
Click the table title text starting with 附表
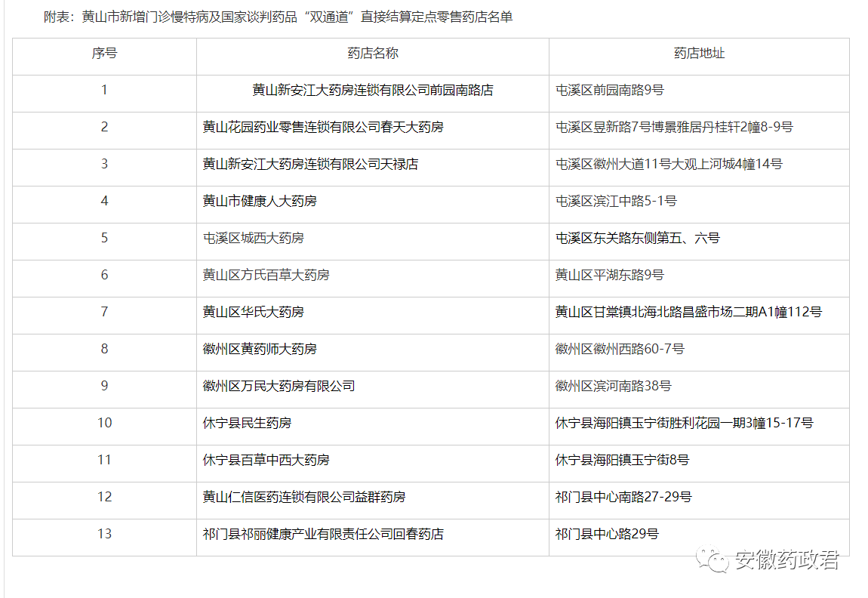tap(278, 17)
